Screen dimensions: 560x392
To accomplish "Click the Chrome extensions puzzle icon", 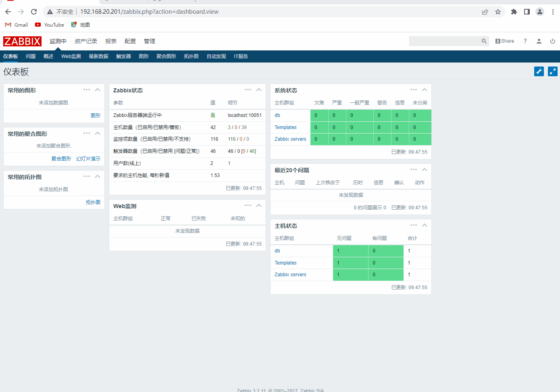I will (514, 12).
